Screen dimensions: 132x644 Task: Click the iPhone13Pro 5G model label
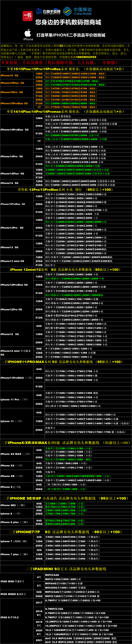(12, 228)
